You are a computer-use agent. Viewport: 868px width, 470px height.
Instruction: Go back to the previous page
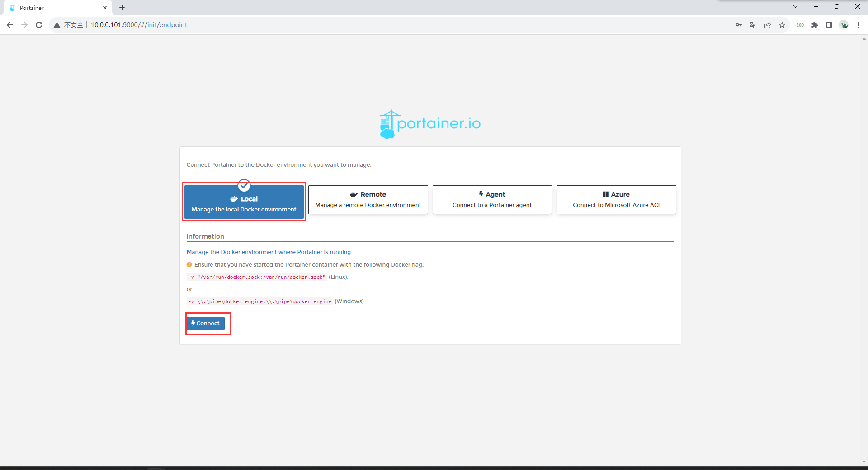tap(10, 25)
